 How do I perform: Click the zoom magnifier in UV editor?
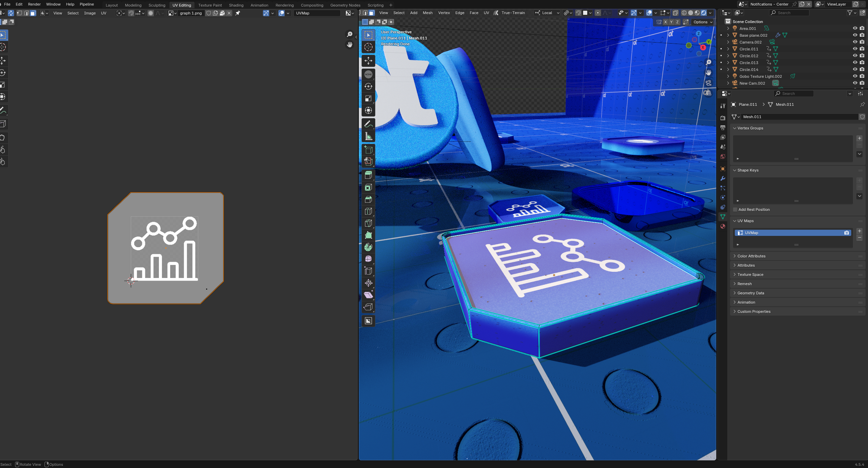(349, 35)
